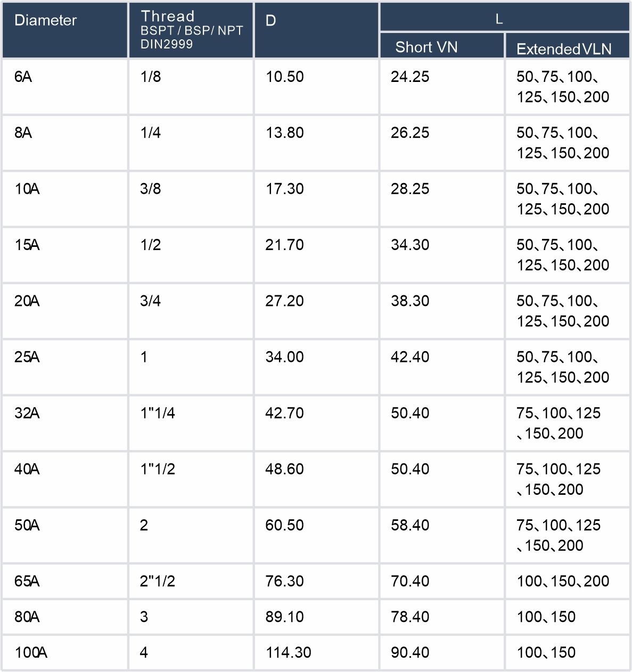This screenshot has width=632, height=672.
Task: Select the 100A diameter cell
Action: [31, 652]
